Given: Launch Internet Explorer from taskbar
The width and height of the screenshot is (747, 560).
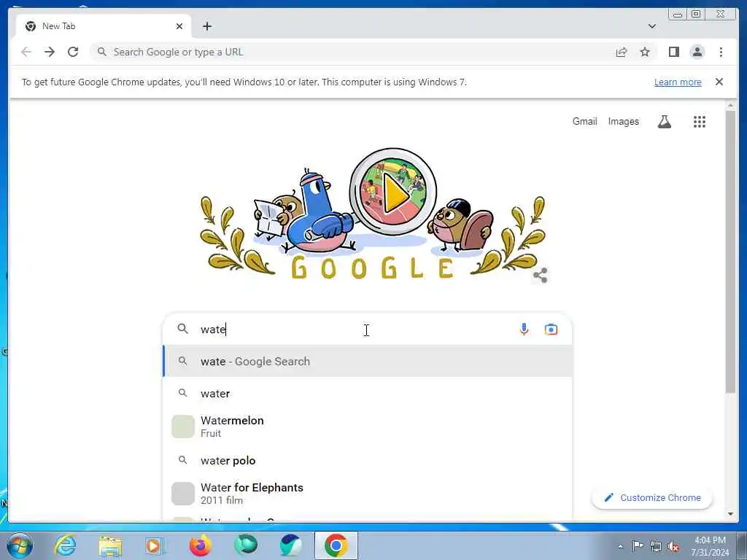Looking at the screenshot, I should [65, 545].
